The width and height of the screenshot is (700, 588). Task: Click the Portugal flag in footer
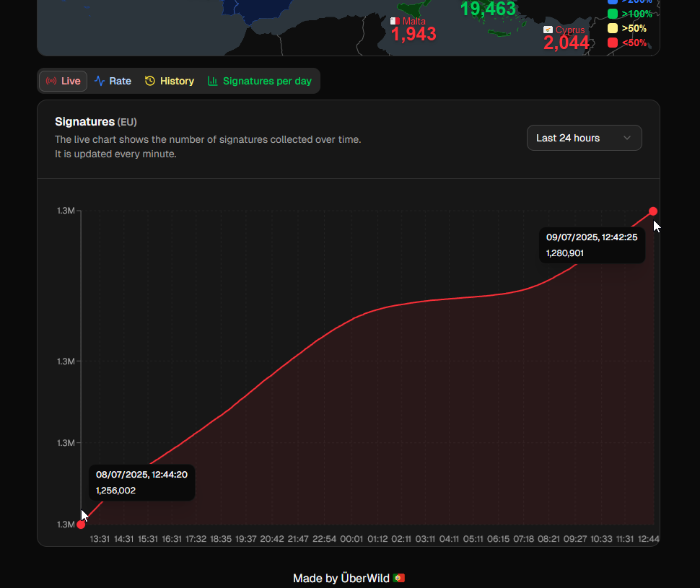coord(399,578)
